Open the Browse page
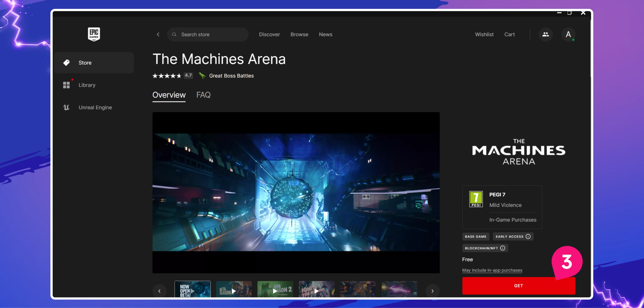644x308 pixels. [299, 34]
